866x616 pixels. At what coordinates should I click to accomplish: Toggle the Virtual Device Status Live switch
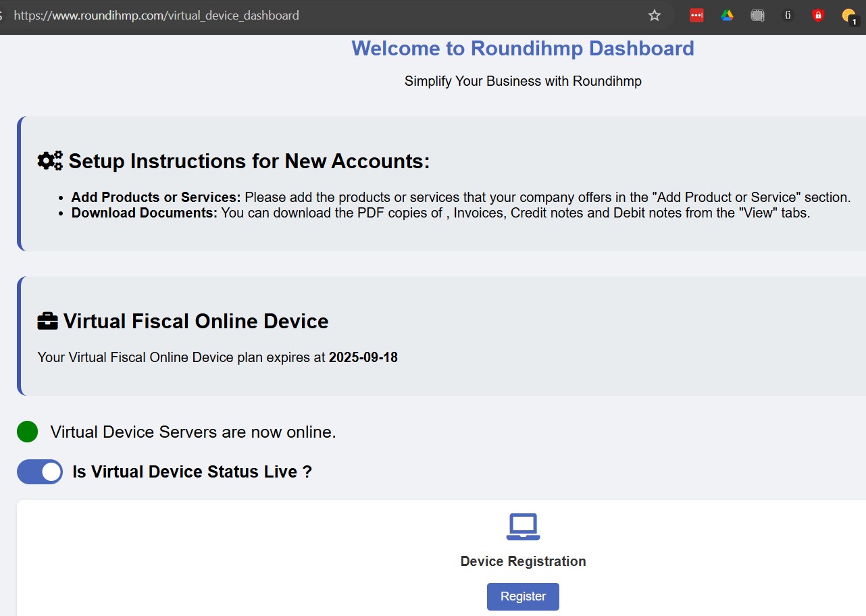tap(39, 471)
